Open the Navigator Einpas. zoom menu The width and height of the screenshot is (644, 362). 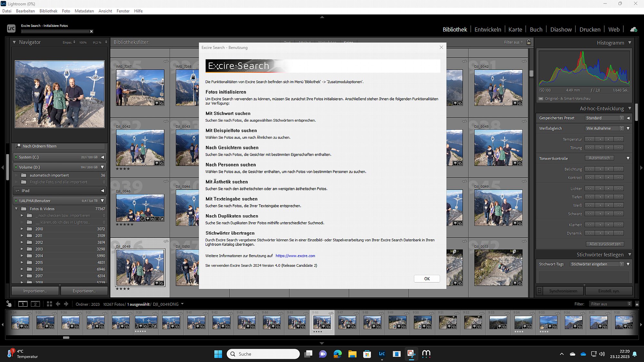pos(69,42)
